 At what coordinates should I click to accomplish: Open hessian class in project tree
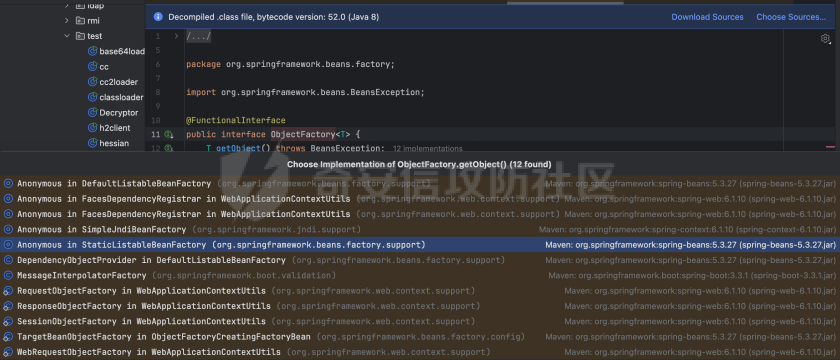[114, 143]
